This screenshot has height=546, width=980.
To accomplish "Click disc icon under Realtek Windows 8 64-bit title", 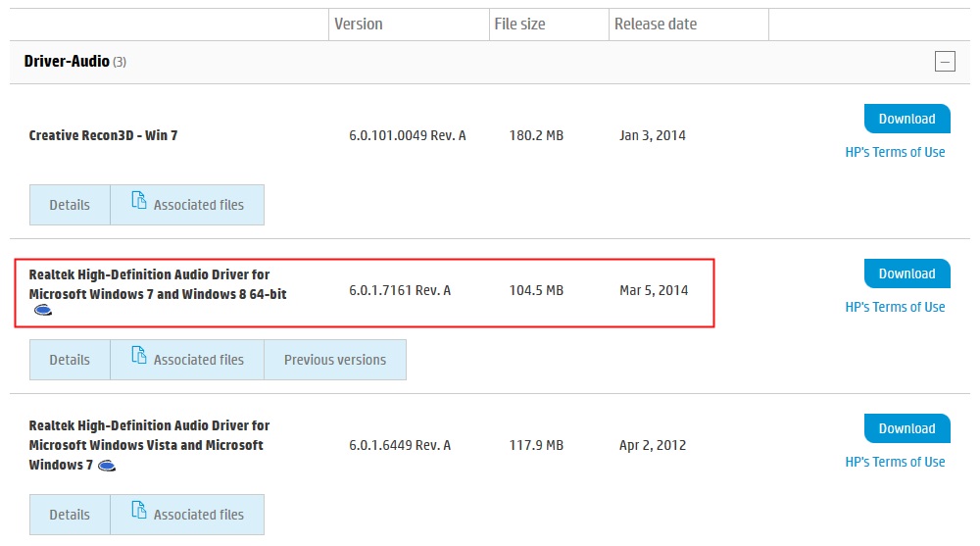I will pos(42,310).
